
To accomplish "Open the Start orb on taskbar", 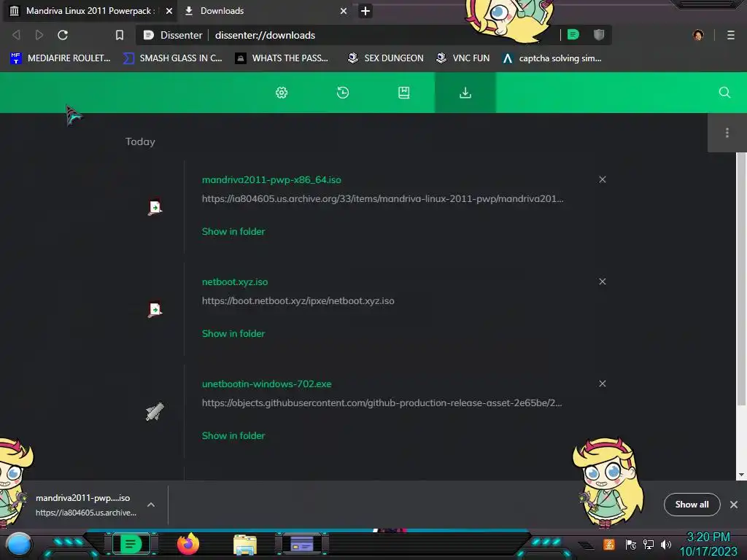I will 19,545.
